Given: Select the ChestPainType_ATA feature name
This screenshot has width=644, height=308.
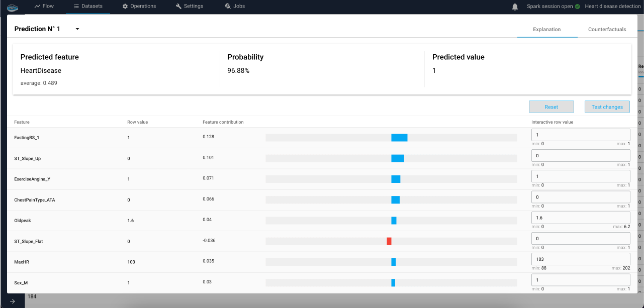Looking at the screenshot, I should click(x=35, y=199).
